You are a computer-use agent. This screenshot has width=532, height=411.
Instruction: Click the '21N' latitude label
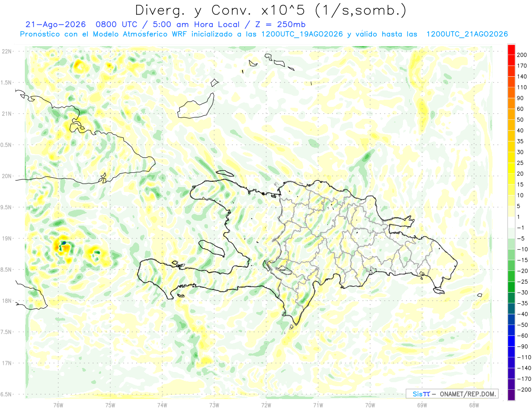[6, 114]
